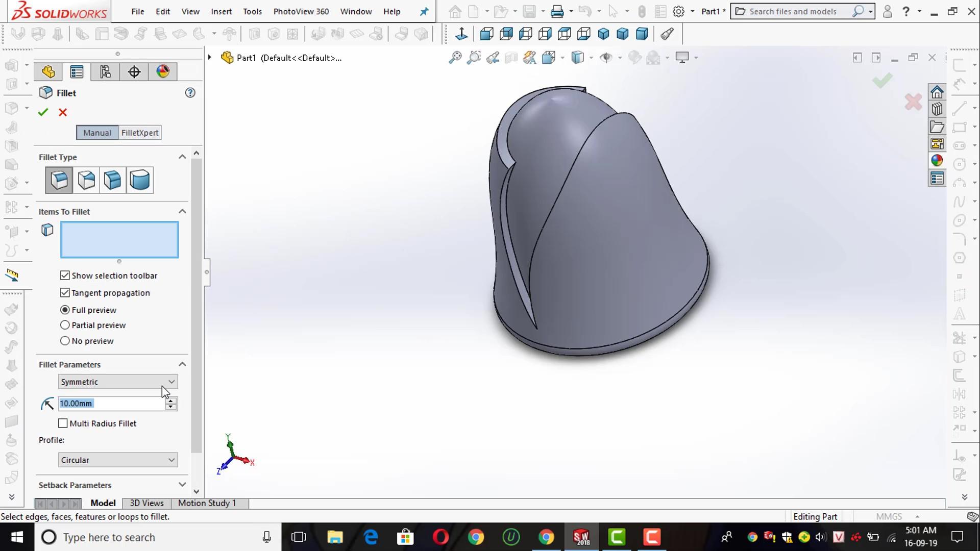
Task: Expand the Setback Parameters section
Action: pos(182,485)
